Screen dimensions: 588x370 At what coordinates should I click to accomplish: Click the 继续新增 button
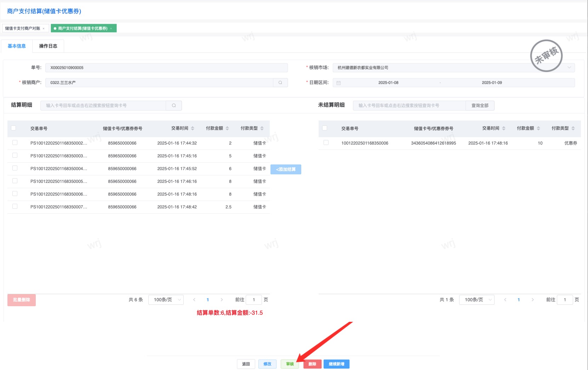(336, 364)
